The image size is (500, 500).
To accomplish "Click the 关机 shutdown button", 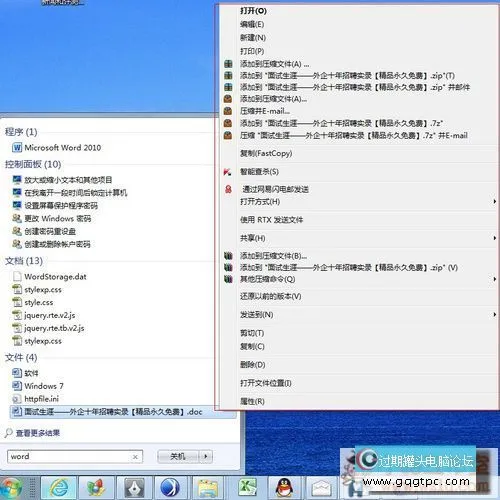I will [x=178, y=456].
